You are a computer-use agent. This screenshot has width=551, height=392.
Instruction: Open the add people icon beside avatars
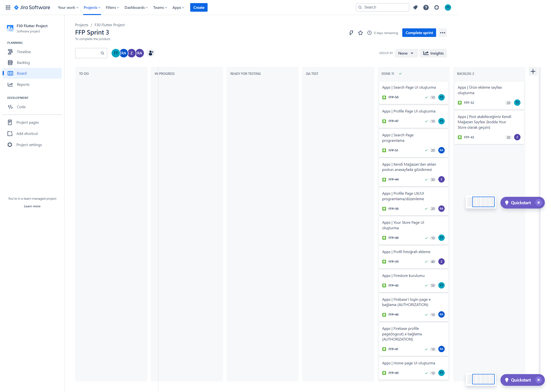pyautogui.click(x=150, y=53)
